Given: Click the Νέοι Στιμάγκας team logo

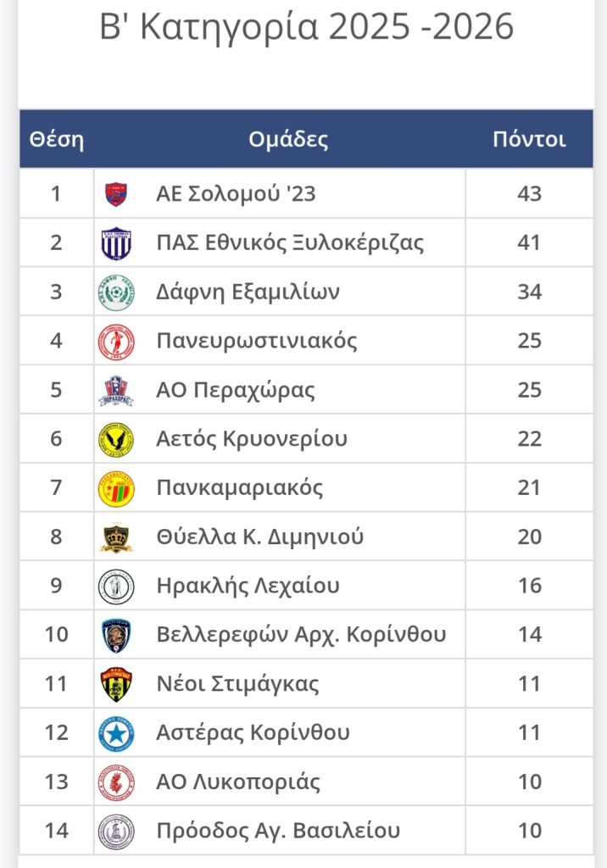Looking at the screenshot, I should (x=116, y=684).
